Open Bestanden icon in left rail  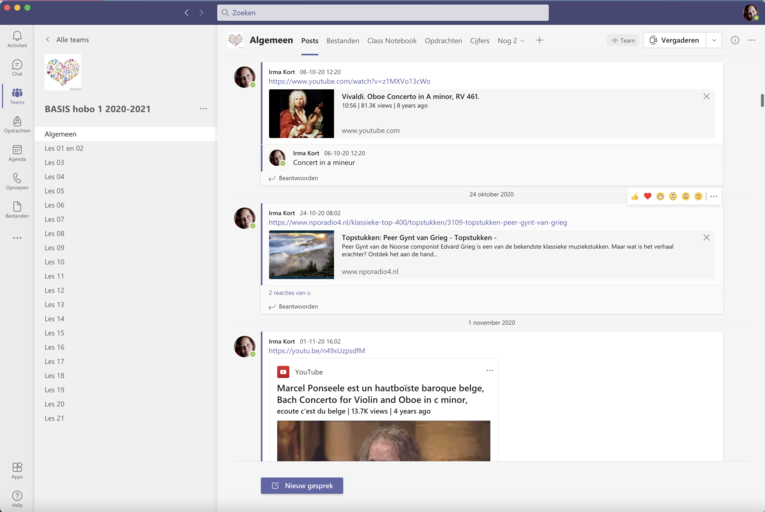17,209
